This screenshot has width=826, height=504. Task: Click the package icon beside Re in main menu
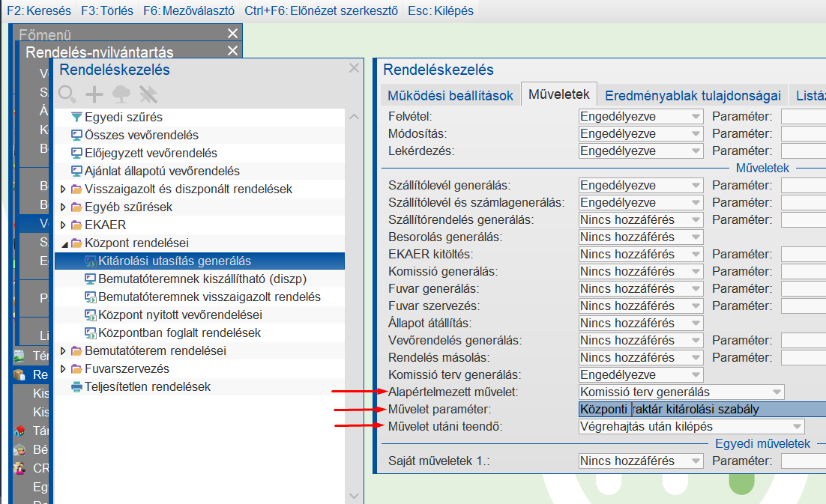click(x=19, y=374)
